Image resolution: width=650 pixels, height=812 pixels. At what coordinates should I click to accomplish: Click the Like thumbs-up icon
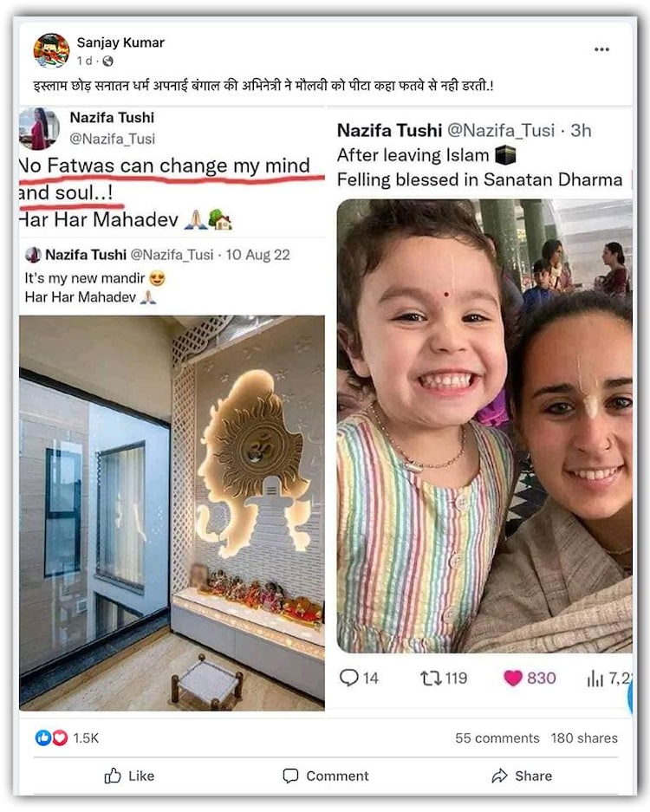[114, 776]
